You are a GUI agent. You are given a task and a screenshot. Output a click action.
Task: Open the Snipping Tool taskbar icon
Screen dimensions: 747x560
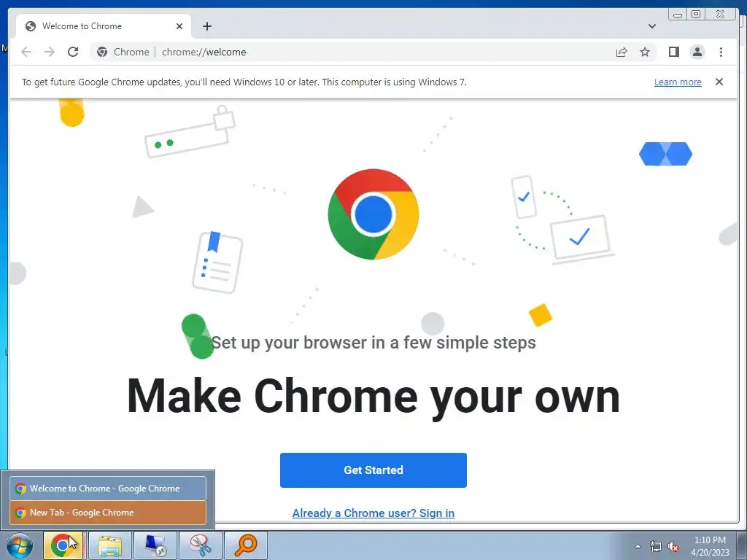click(201, 545)
